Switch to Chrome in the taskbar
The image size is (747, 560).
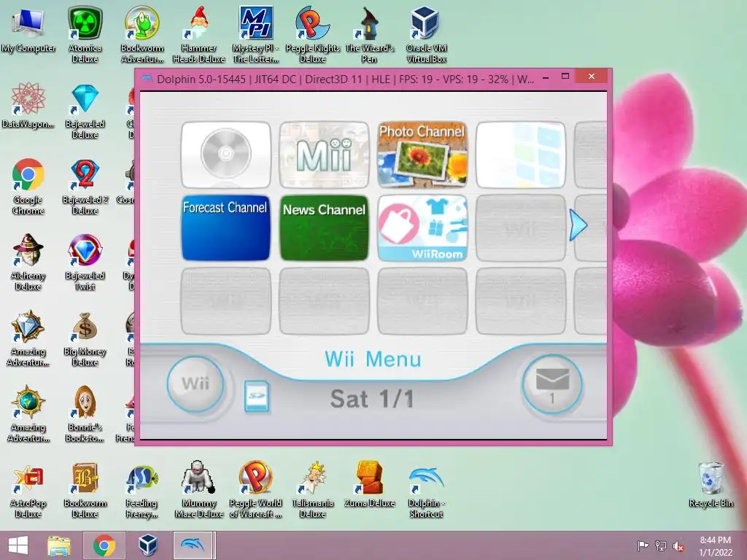104,545
